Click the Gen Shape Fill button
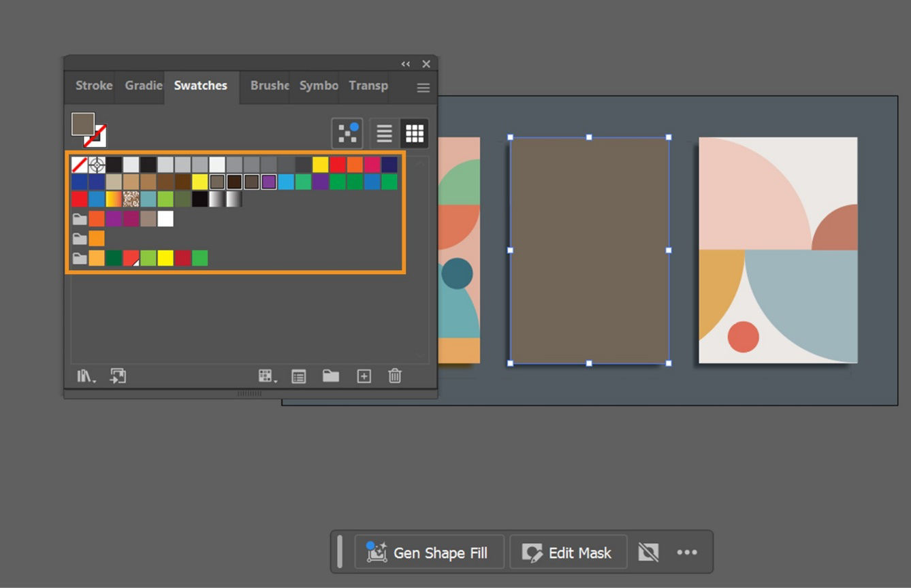 point(429,552)
